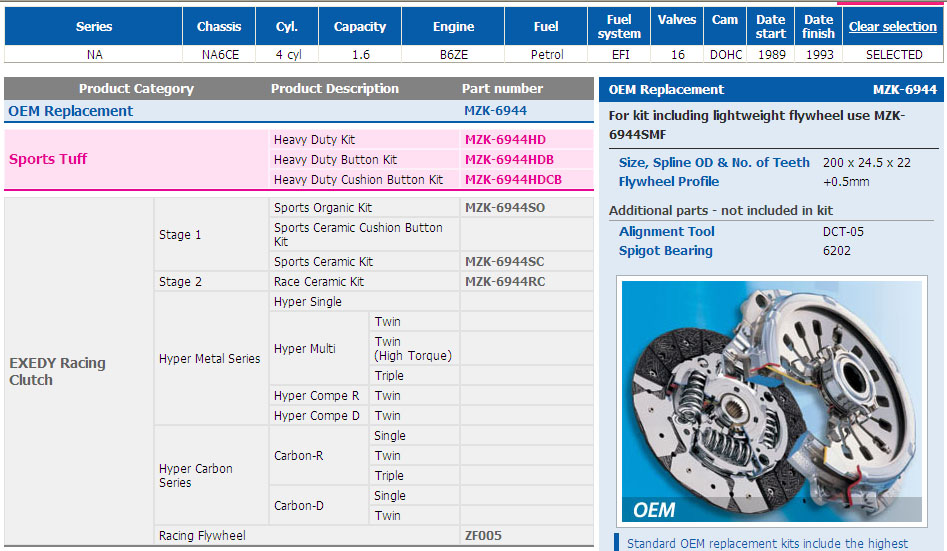
Task: Click the B6ZE engine cell
Action: tap(454, 54)
